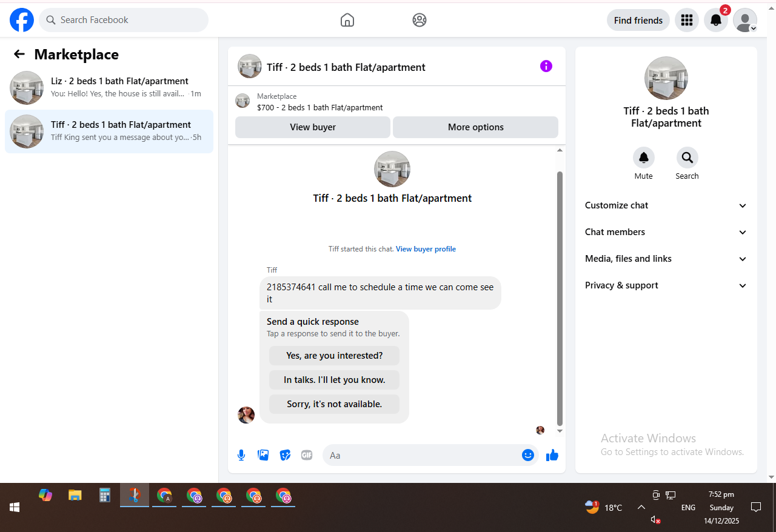776x532 pixels.
Task: Open Copilot from the taskbar
Action: point(45,495)
